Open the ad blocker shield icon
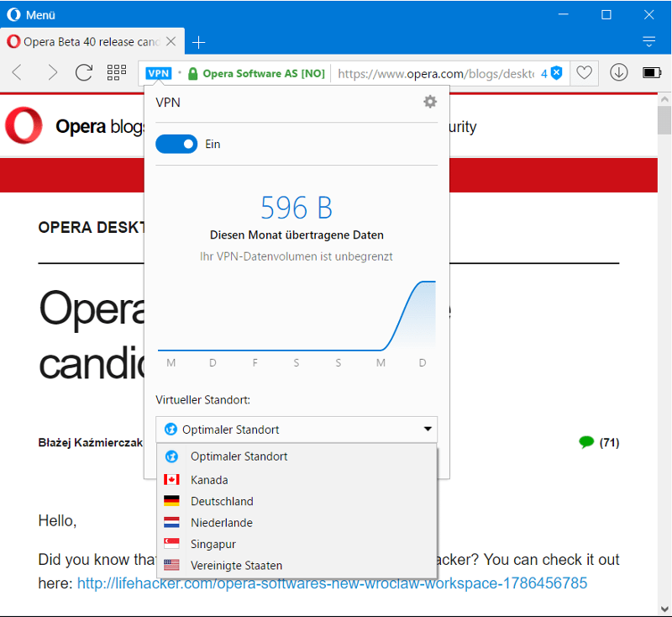Viewport: 672px width, 617px height. click(556, 73)
